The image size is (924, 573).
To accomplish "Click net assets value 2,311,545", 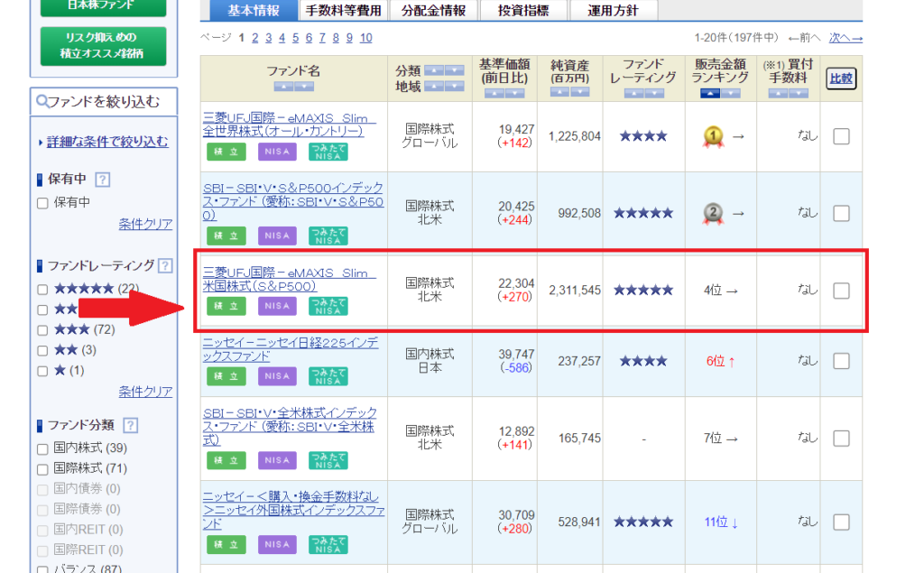I will pyautogui.click(x=575, y=290).
